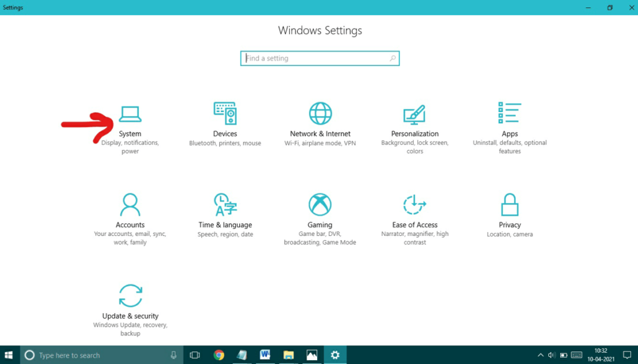
Task: Open System settings
Action: click(x=130, y=123)
